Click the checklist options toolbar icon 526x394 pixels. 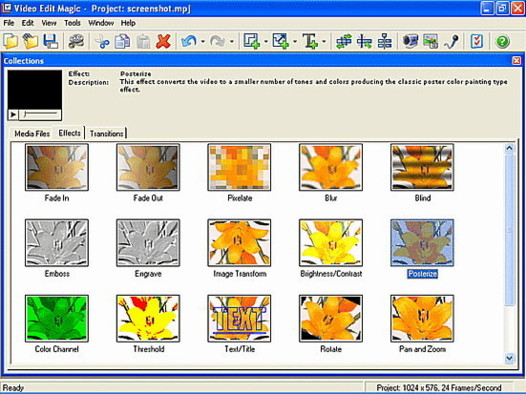click(477, 42)
